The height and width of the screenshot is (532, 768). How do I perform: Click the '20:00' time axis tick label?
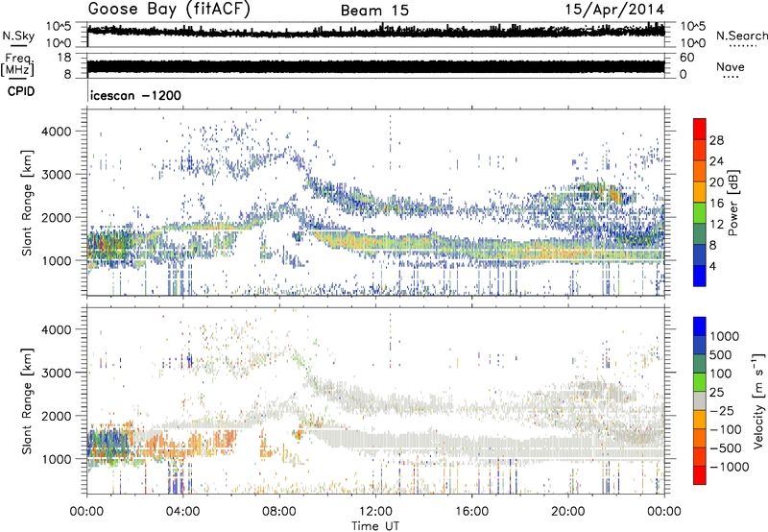[x=567, y=512]
